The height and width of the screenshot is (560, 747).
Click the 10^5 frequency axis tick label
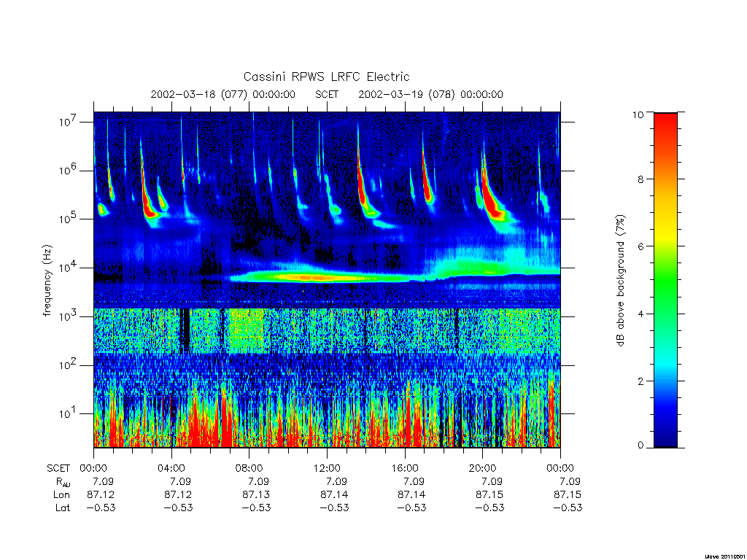pos(68,219)
